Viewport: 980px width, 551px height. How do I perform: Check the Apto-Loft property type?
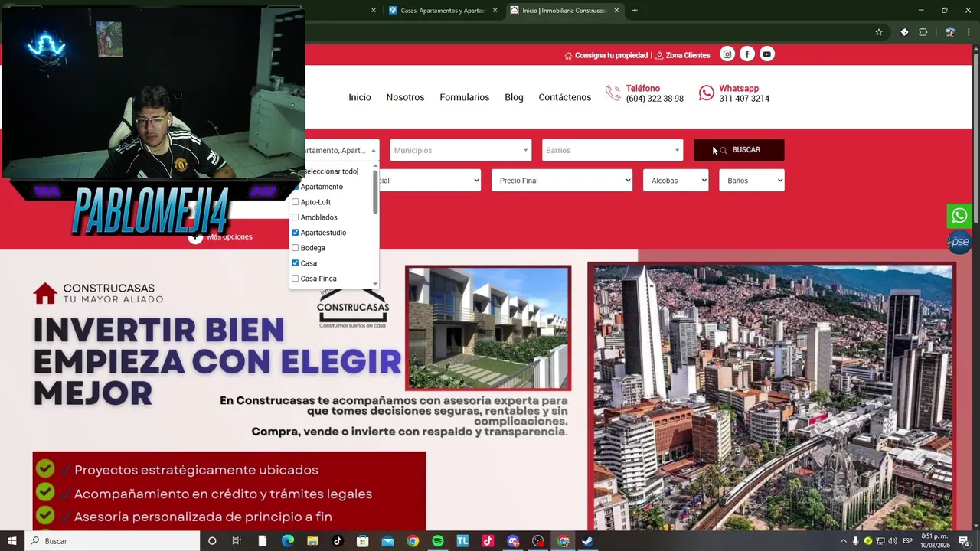[x=295, y=202]
